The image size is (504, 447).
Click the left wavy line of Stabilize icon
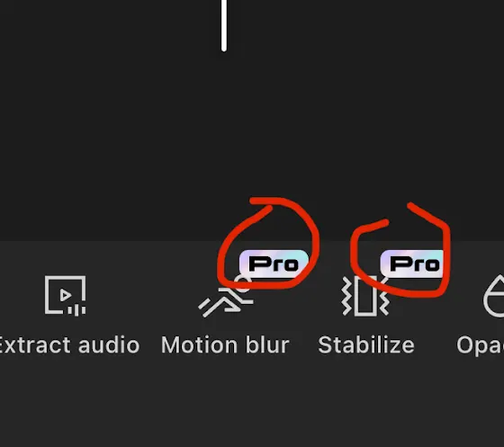[x=346, y=296]
